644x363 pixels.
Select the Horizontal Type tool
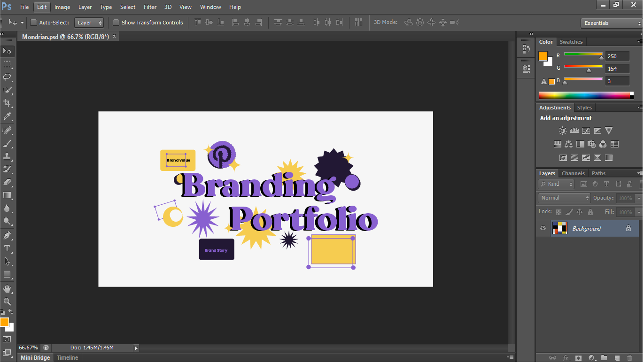tap(7, 248)
